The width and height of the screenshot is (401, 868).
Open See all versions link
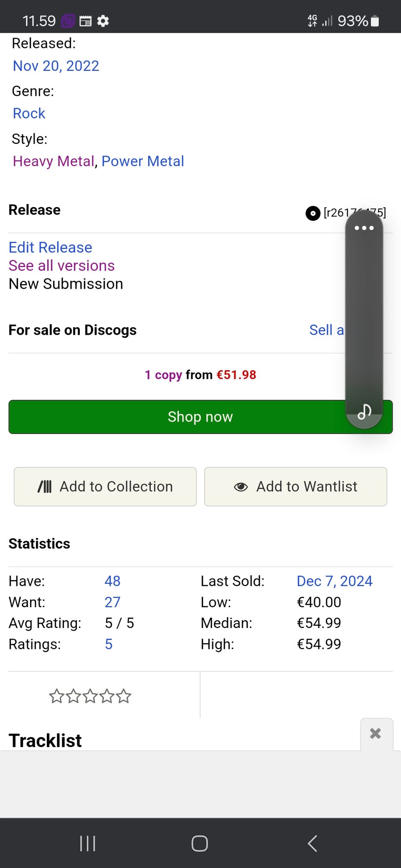pos(62,266)
